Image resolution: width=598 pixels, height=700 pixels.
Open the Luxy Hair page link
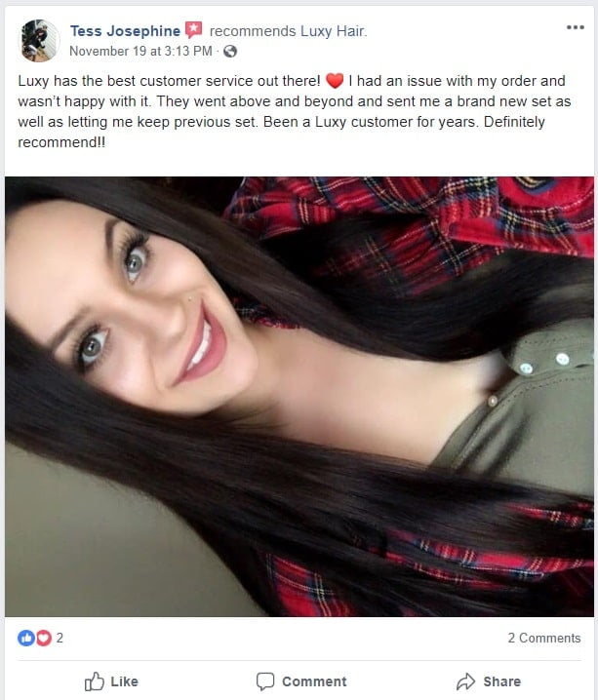[x=333, y=31]
